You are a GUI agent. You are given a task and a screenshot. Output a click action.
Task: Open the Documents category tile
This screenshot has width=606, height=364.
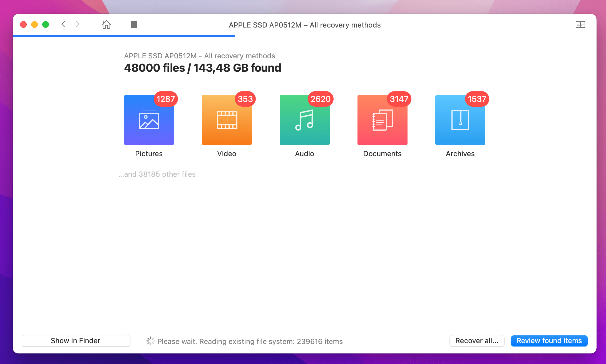pyautogui.click(x=383, y=120)
